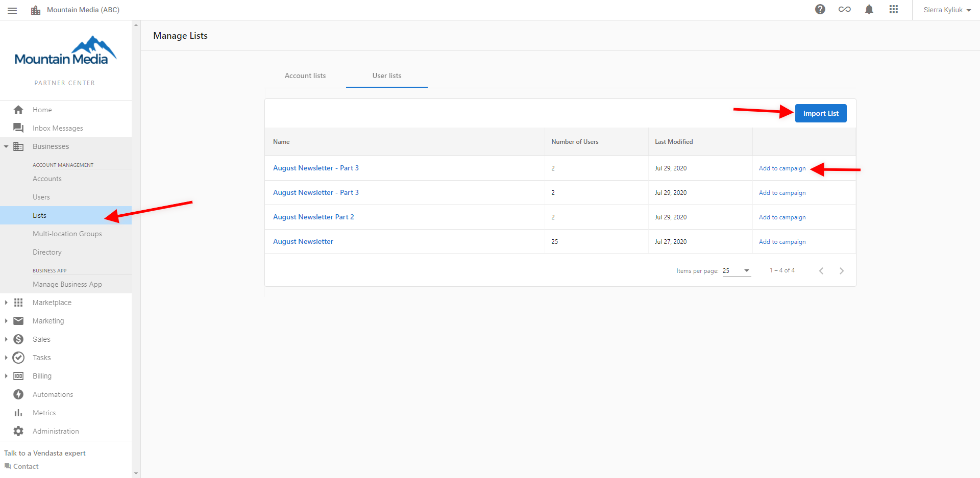980x478 pixels.
Task: Click the sidebar scroll-up arrow
Action: point(136,24)
